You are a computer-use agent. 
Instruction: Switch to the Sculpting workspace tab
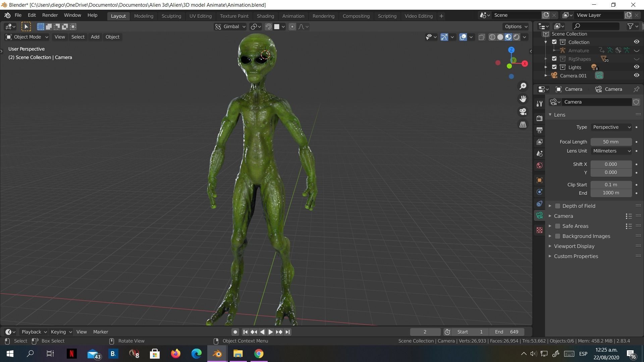coord(171,16)
